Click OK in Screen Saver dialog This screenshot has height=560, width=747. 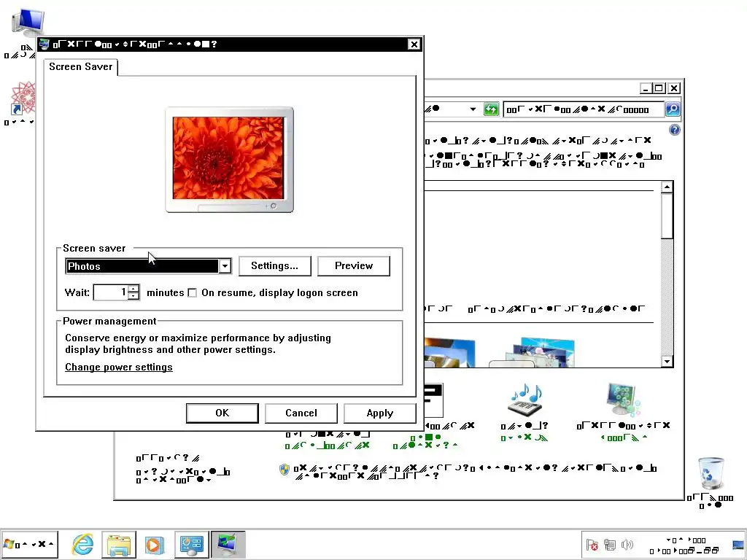(x=222, y=413)
